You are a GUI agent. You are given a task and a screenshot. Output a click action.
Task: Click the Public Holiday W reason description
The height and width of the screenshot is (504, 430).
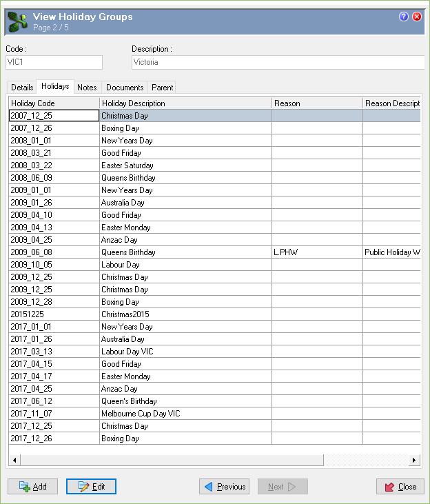point(392,252)
